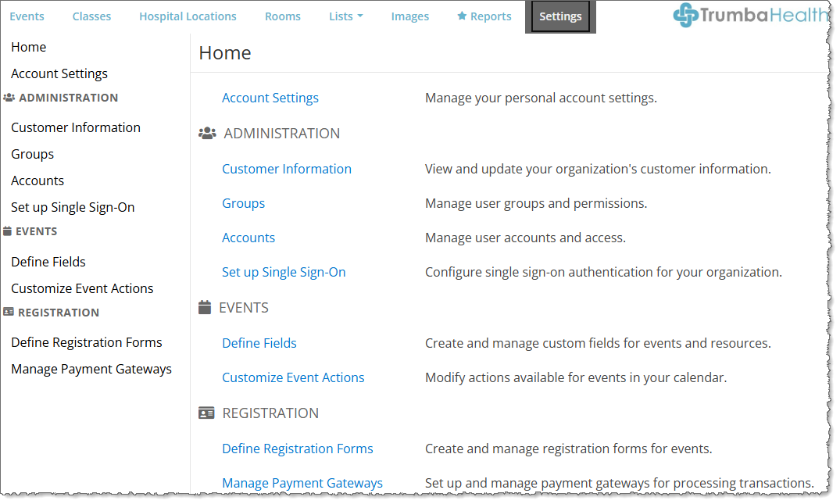Click the TrumbaHealth logo
Screen dimensions: 840x504
click(748, 14)
